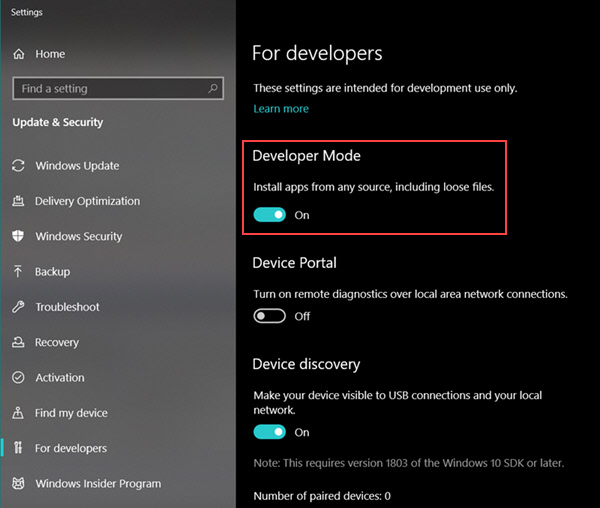The image size is (600, 508).
Task: Click the search magnifier icon
Action: coord(213,88)
